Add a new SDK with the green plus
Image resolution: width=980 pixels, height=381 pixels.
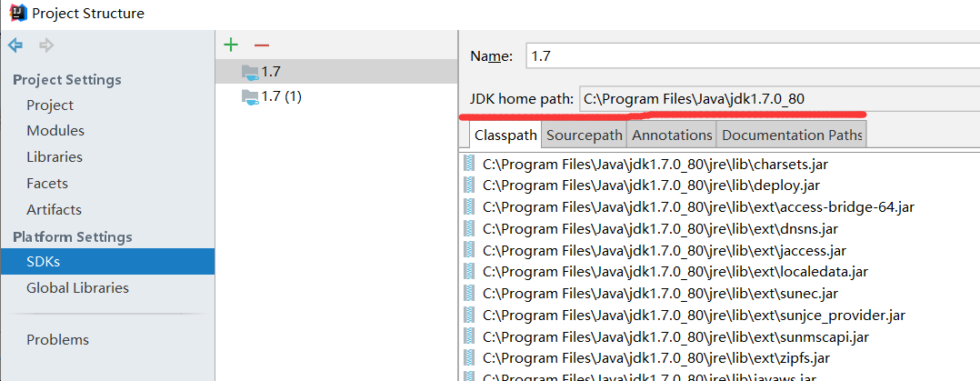click(231, 45)
